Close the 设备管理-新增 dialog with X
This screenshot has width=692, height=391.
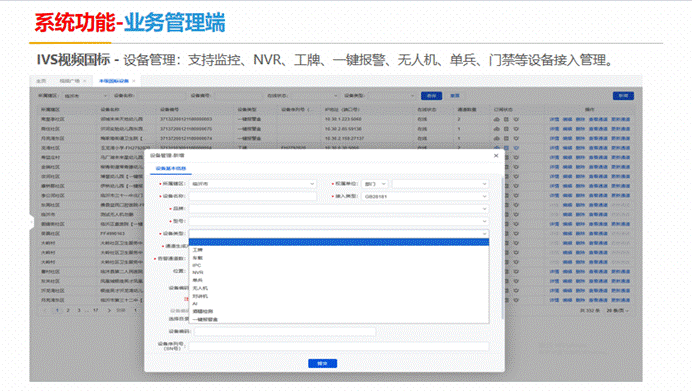[x=496, y=155]
